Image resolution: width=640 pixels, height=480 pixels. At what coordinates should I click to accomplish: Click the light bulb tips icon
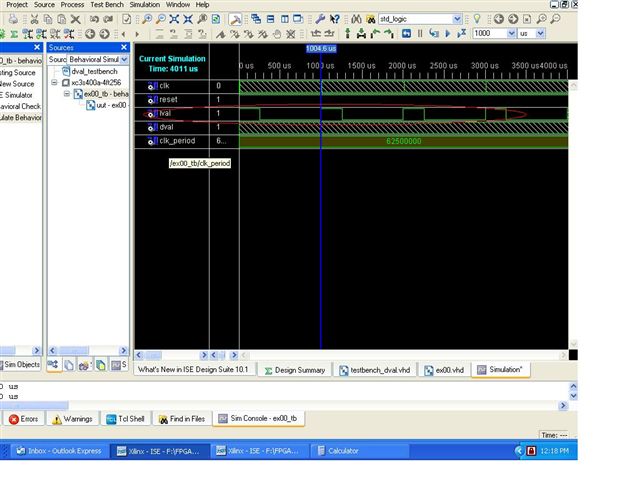click(477, 19)
